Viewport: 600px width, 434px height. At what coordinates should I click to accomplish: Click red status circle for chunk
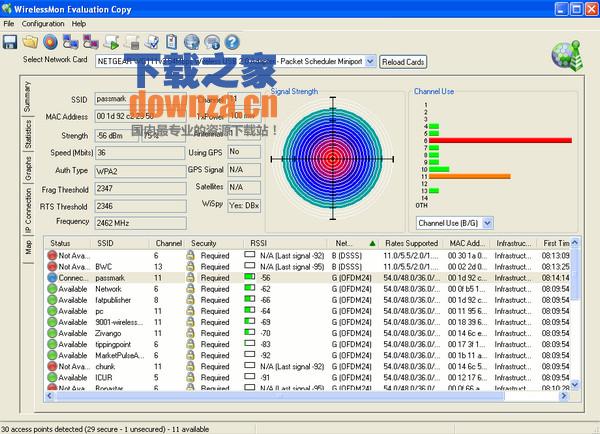point(52,366)
